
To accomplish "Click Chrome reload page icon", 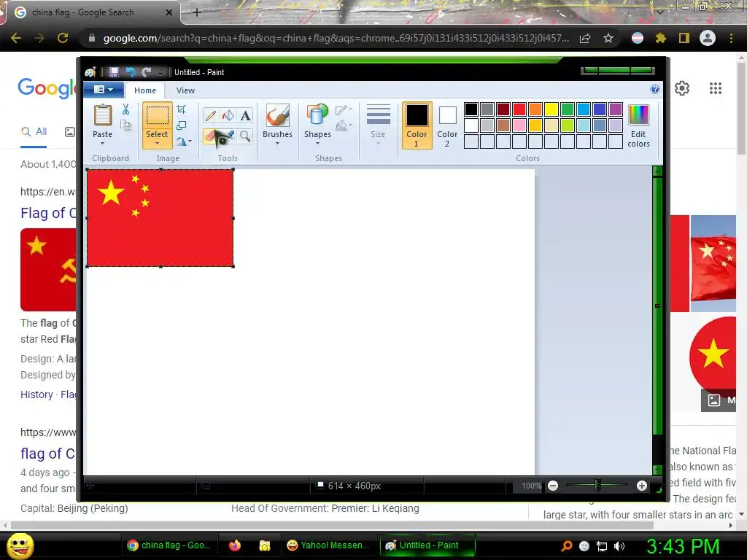I will point(63,38).
